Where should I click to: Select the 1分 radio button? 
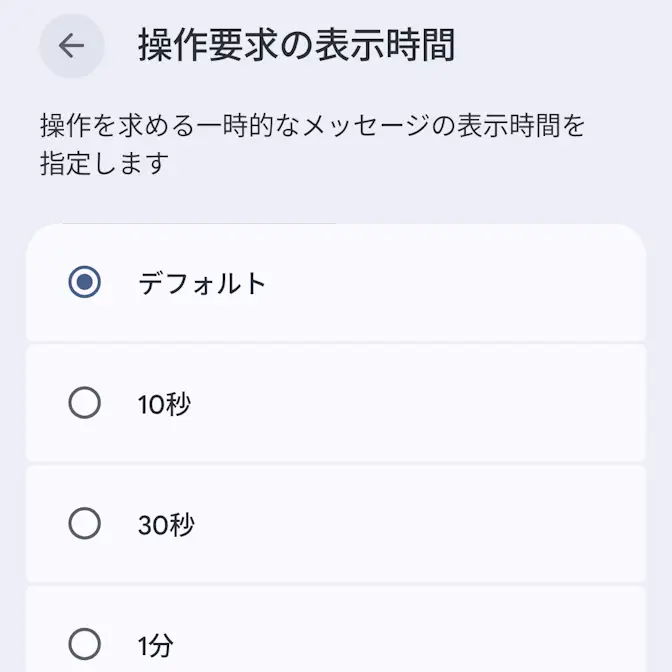click(85, 644)
